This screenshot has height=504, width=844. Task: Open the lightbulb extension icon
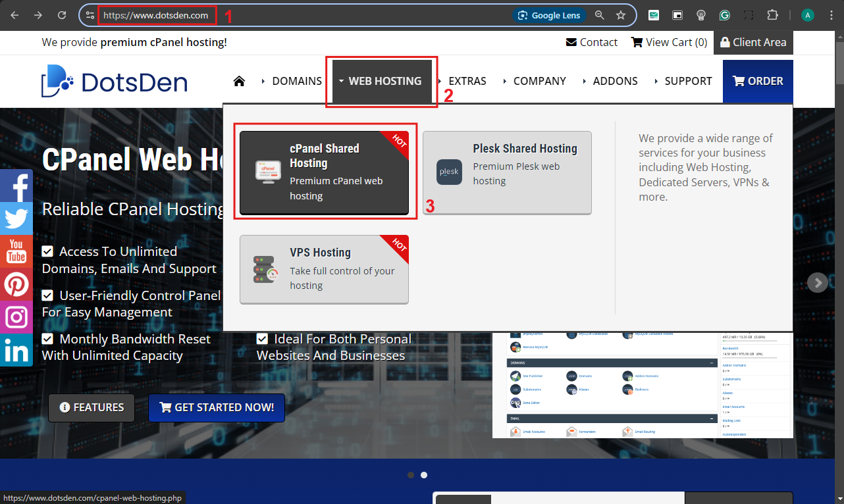[x=701, y=15]
